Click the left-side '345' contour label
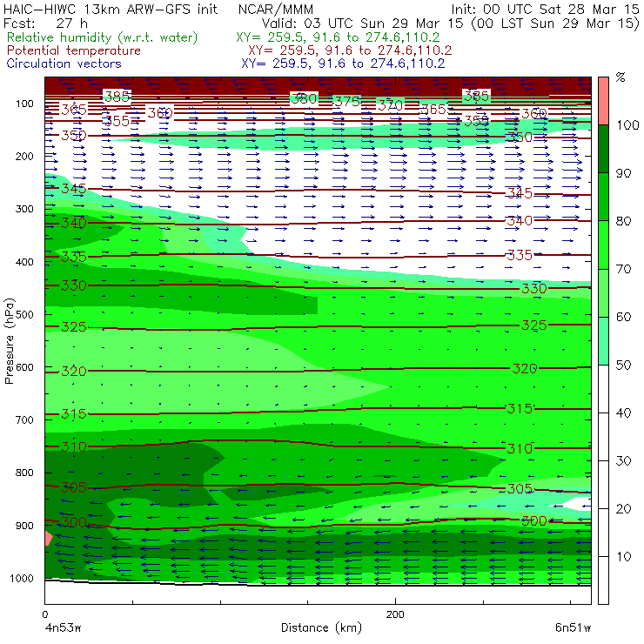The height and width of the screenshot is (644, 644). click(74, 189)
